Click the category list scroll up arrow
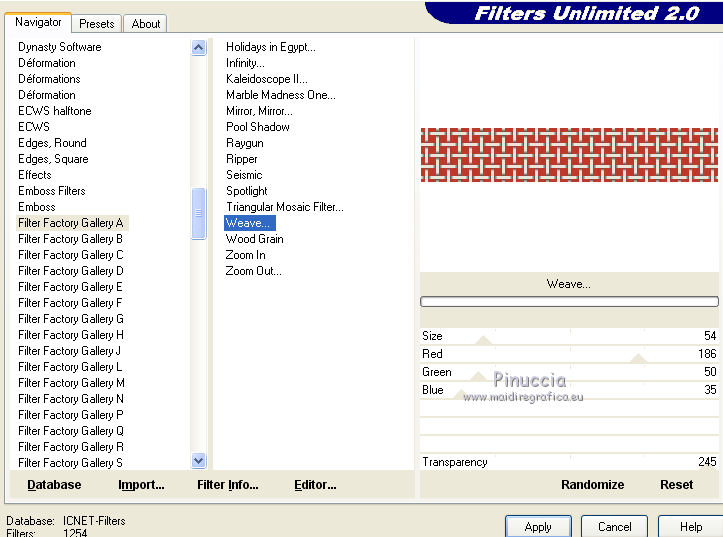The width and height of the screenshot is (723, 537). [x=199, y=47]
